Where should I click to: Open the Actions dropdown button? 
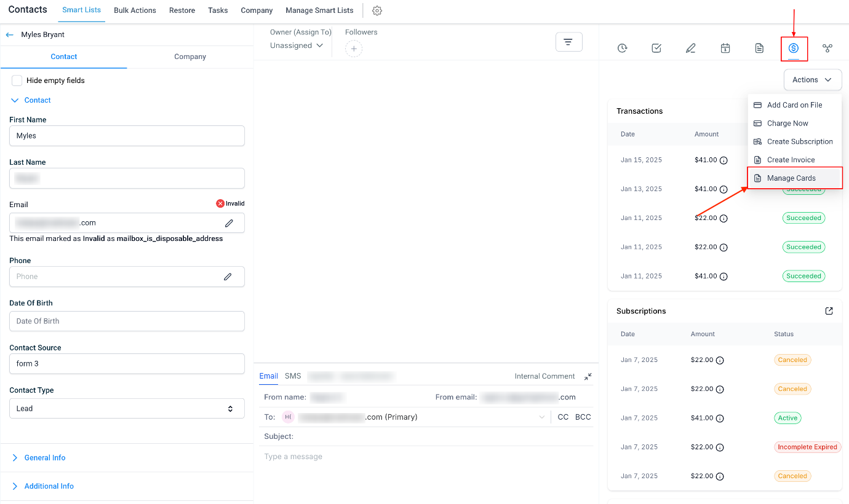coord(813,80)
